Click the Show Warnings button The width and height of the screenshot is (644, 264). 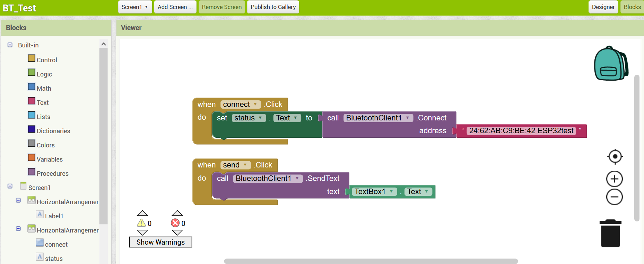tap(160, 242)
